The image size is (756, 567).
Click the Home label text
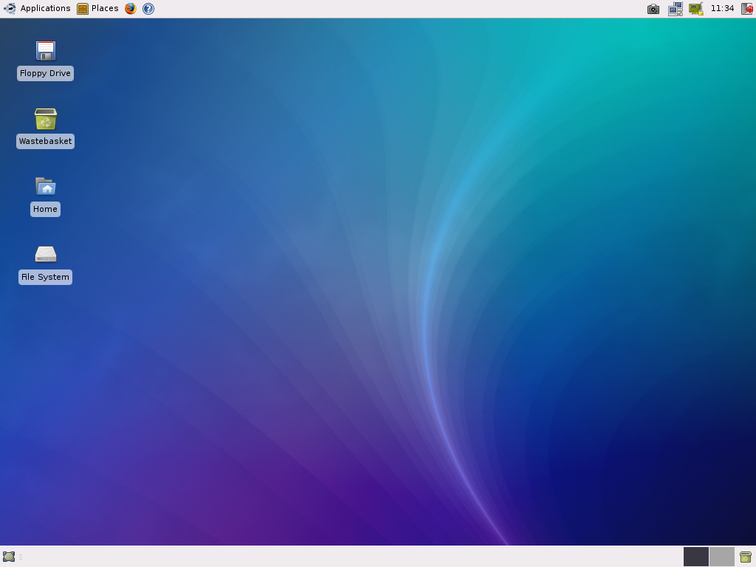45,209
